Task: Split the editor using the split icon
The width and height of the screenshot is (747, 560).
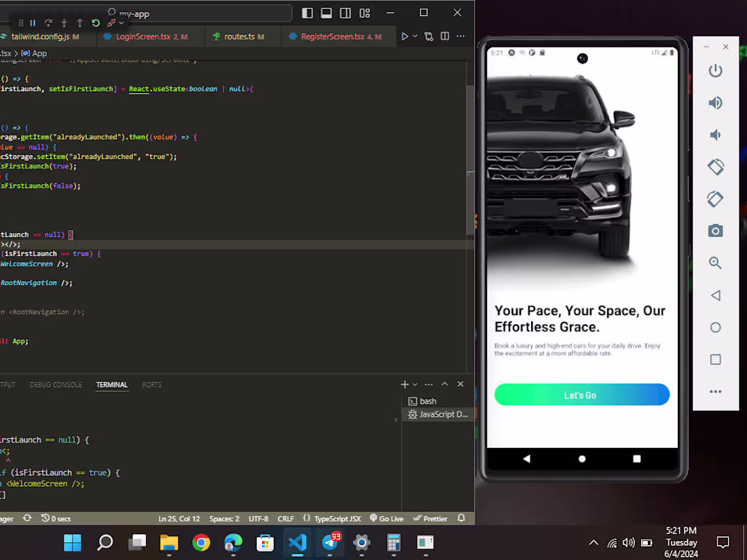Action: click(x=445, y=37)
